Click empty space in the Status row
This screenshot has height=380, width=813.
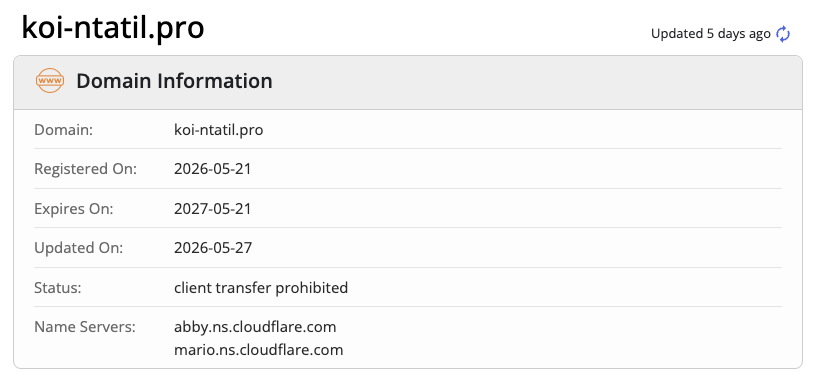[565, 287]
